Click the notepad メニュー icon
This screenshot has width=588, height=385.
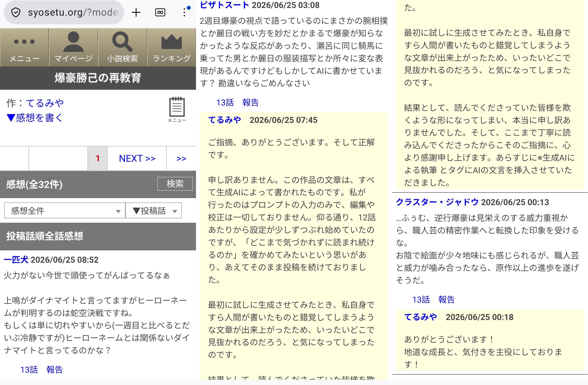point(177,110)
